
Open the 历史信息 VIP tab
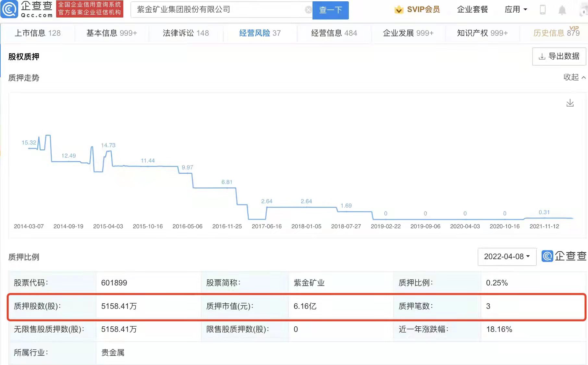click(556, 33)
